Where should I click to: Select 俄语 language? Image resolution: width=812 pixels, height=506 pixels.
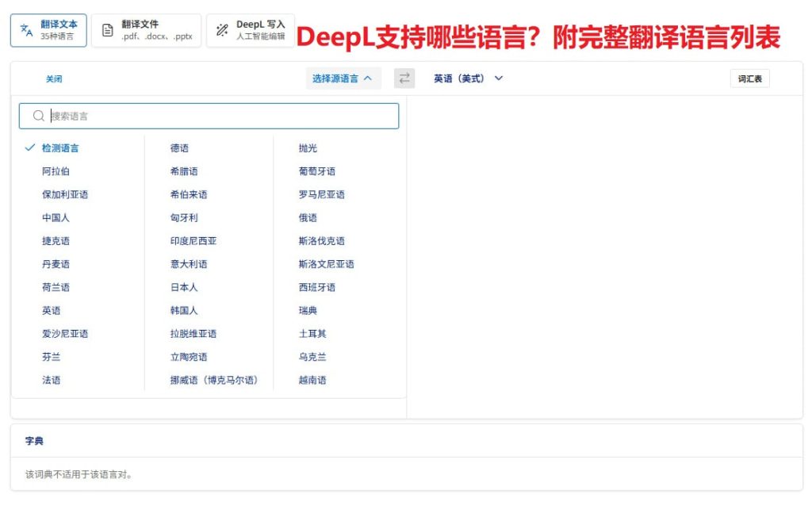[308, 218]
